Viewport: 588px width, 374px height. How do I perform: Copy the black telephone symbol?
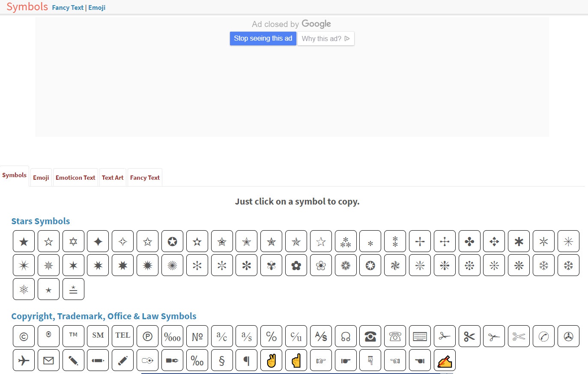(x=370, y=336)
